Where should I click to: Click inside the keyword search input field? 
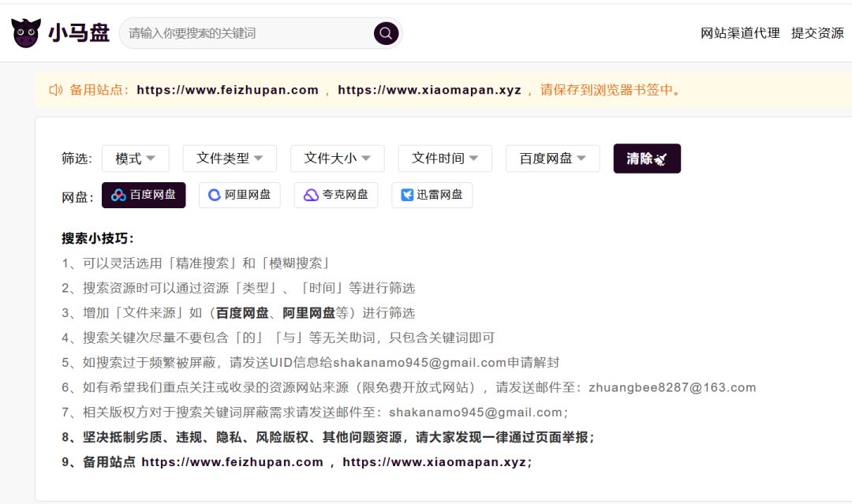click(x=237, y=33)
